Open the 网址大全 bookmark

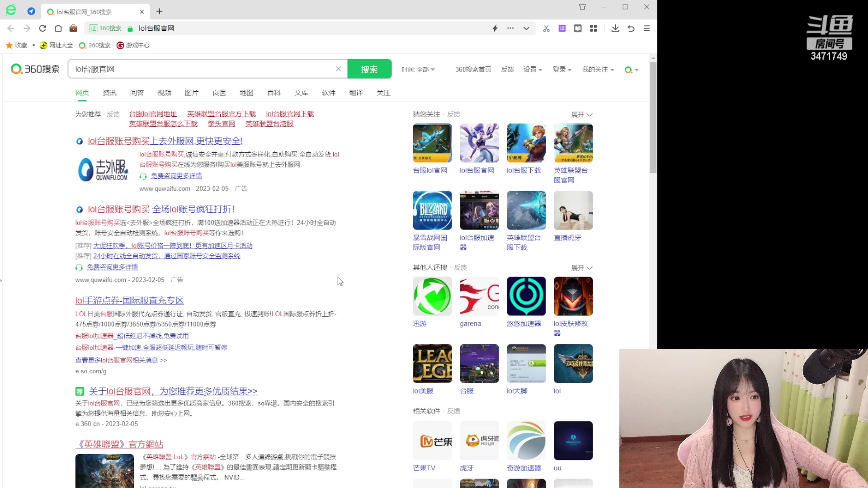[57, 45]
